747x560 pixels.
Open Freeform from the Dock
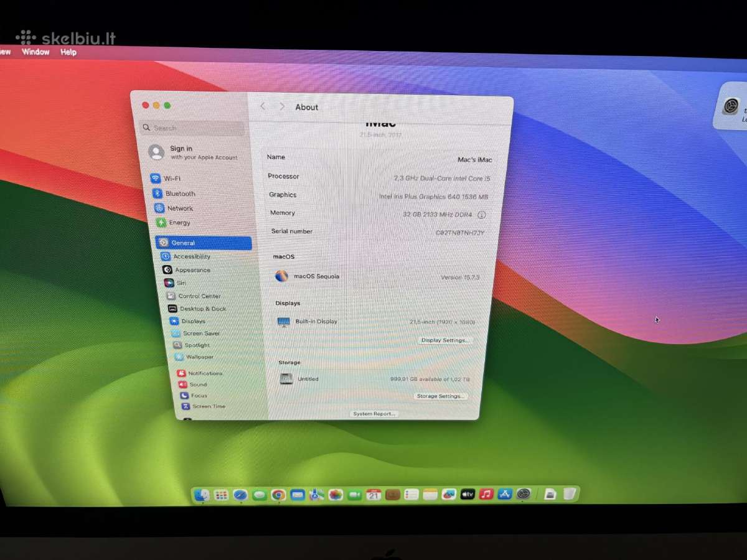pos(449,495)
